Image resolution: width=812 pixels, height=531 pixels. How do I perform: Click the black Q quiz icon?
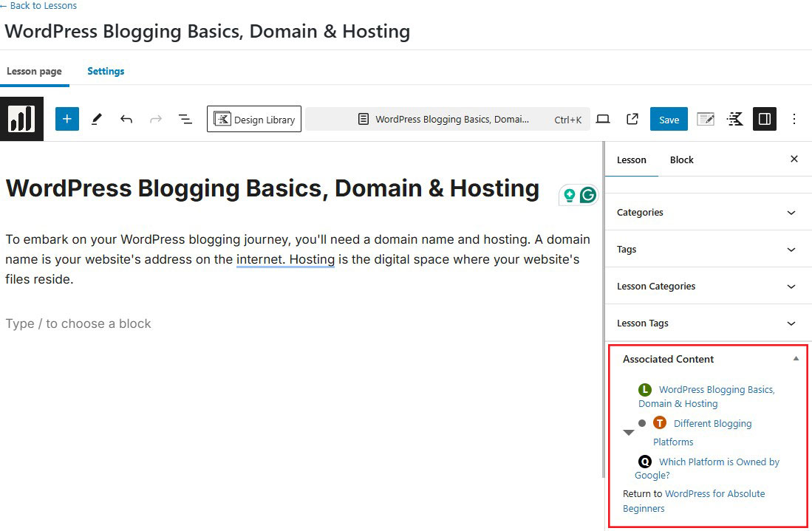[x=645, y=462]
